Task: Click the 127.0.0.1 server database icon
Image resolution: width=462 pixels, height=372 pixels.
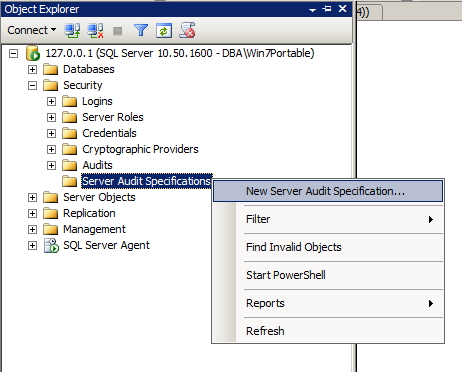Action: click(33, 53)
